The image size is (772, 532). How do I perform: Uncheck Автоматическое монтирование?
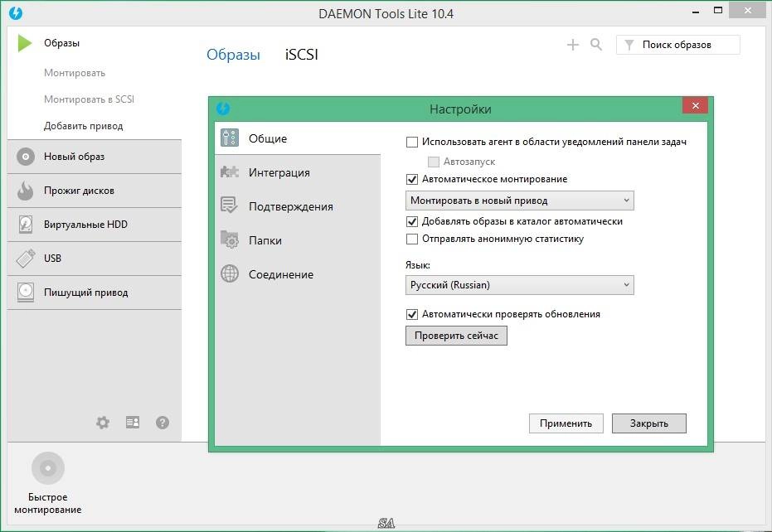pos(412,180)
